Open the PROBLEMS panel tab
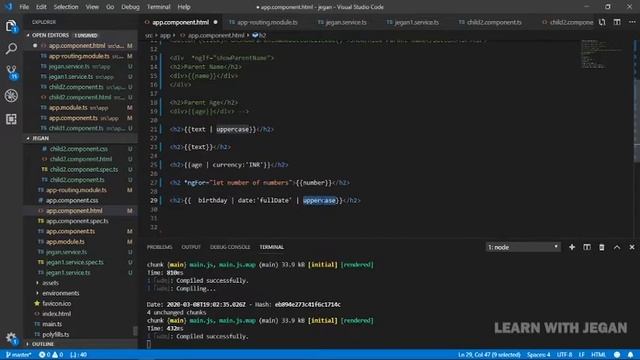Screen dimensions: 640x360 click(159, 247)
